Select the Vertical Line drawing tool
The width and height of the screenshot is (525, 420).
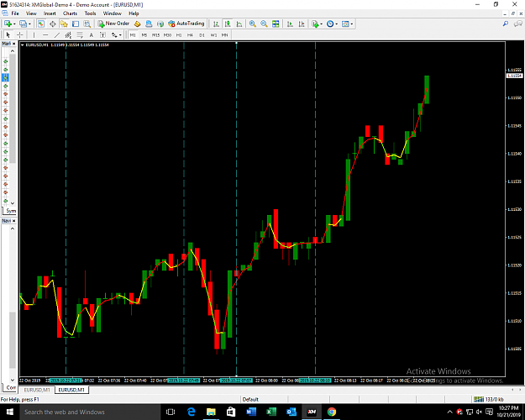pos(34,34)
